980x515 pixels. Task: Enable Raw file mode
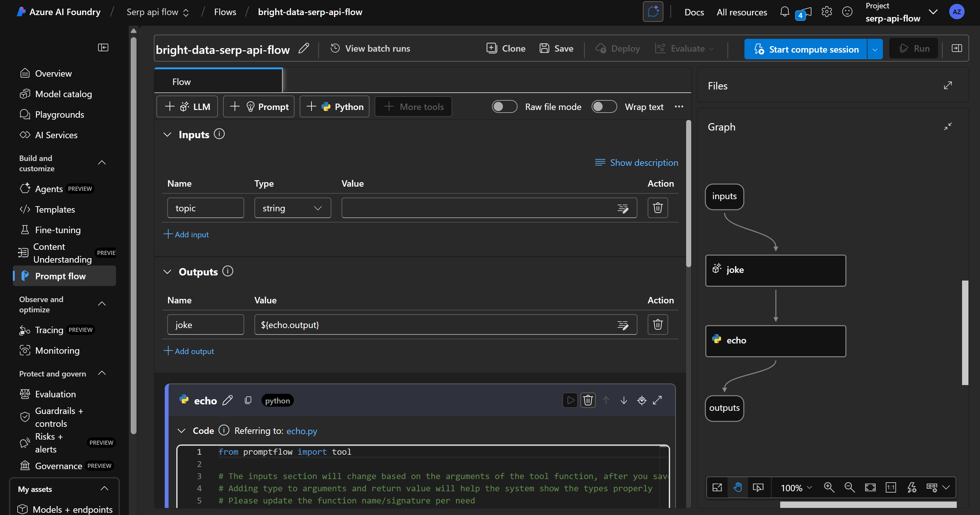coord(504,106)
